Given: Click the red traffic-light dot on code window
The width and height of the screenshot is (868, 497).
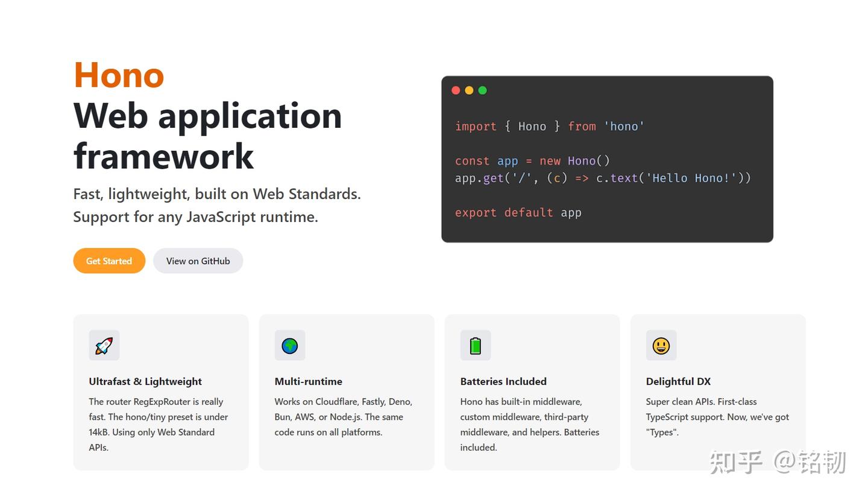Looking at the screenshot, I should [x=456, y=90].
